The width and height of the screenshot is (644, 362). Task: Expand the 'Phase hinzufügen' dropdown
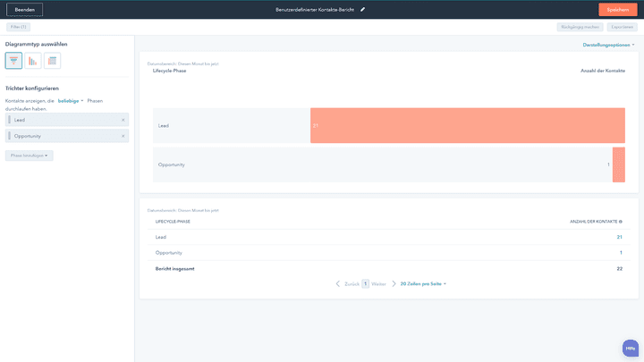[30, 156]
